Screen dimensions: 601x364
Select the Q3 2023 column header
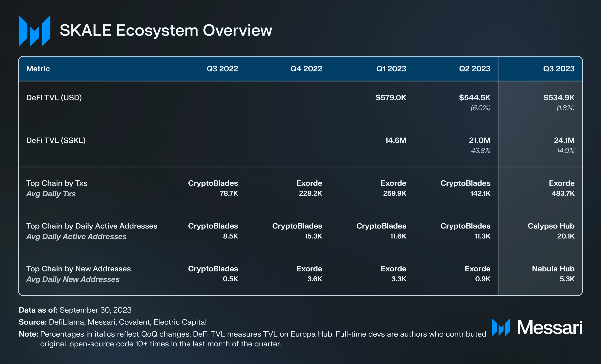[x=559, y=69]
